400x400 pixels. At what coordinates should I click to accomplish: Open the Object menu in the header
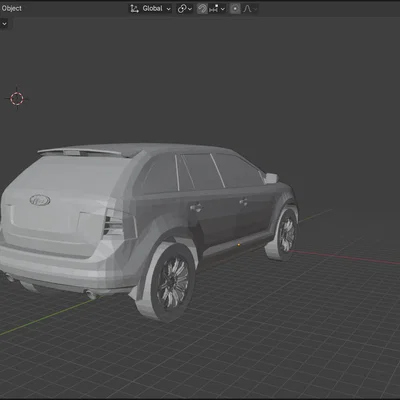click(11, 8)
